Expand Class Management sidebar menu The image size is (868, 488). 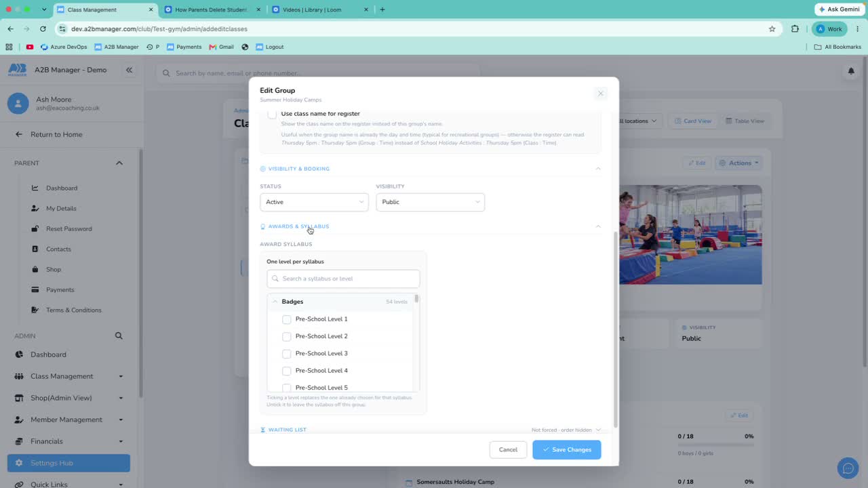[68, 376]
